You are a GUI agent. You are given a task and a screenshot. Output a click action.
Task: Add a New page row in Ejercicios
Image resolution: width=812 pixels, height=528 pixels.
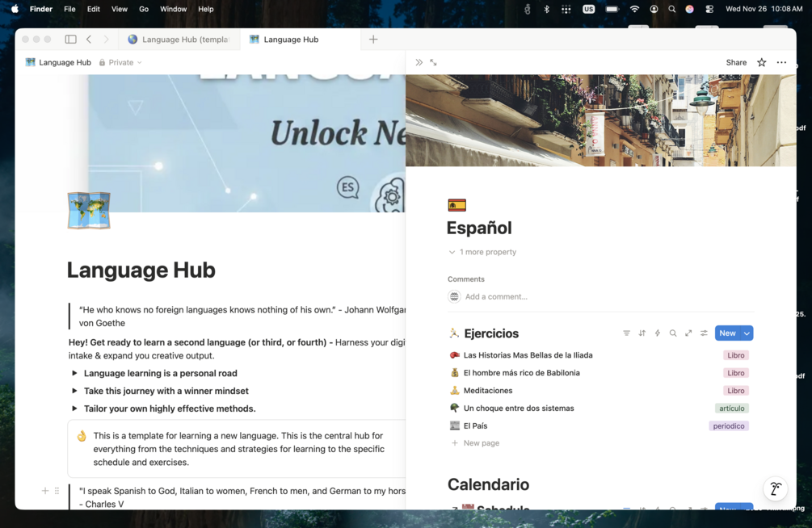tap(475, 443)
